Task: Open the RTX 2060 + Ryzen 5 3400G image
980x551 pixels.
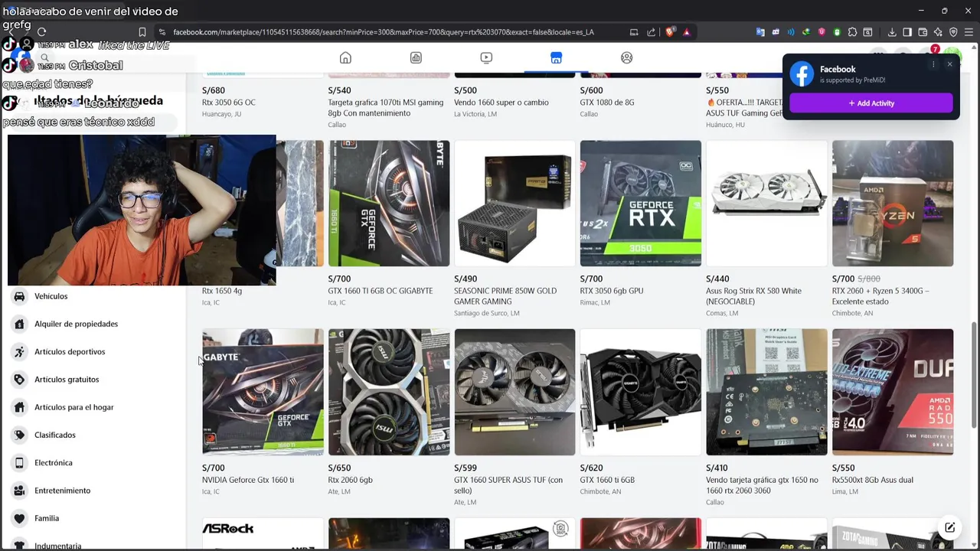Action: pyautogui.click(x=893, y=203)
